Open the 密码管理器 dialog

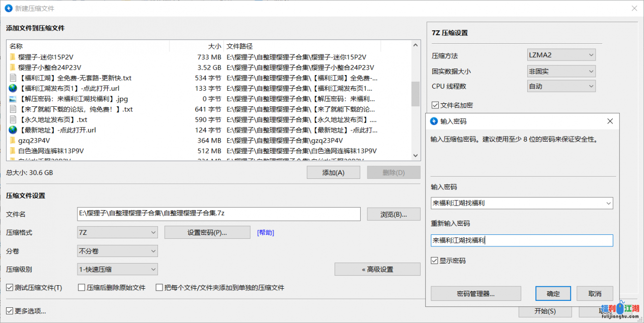pos(475,293)
